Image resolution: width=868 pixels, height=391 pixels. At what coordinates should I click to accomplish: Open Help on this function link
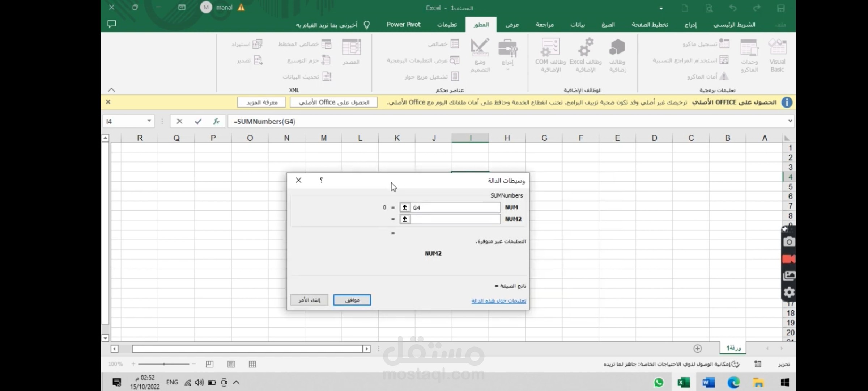(498, 301)
